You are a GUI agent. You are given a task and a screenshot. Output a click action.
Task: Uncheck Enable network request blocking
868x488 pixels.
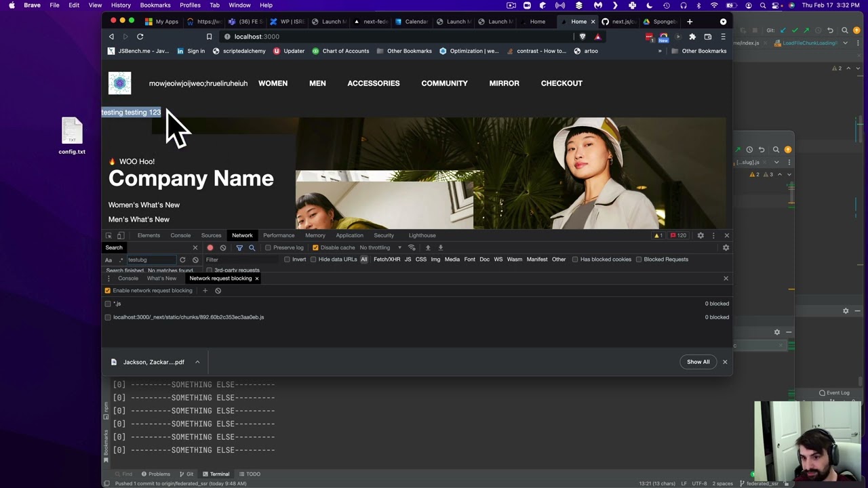point(107,291)
